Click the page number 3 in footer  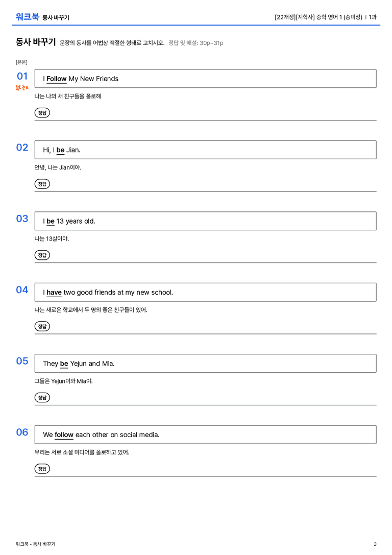coord(375,544)
